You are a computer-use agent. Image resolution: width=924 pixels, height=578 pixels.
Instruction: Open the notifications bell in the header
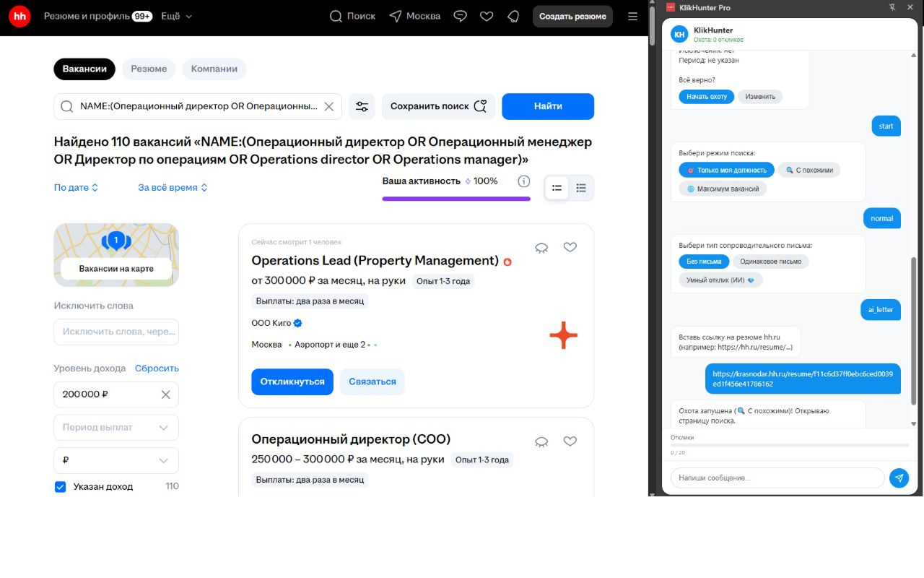point(513,16)
